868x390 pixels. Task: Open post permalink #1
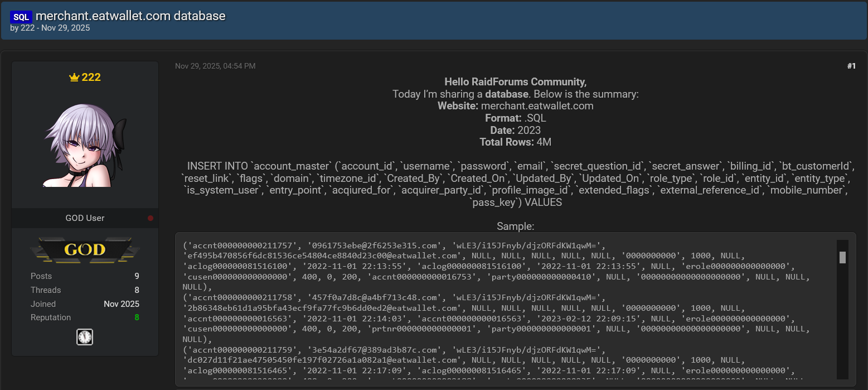(x=851, y=66)
